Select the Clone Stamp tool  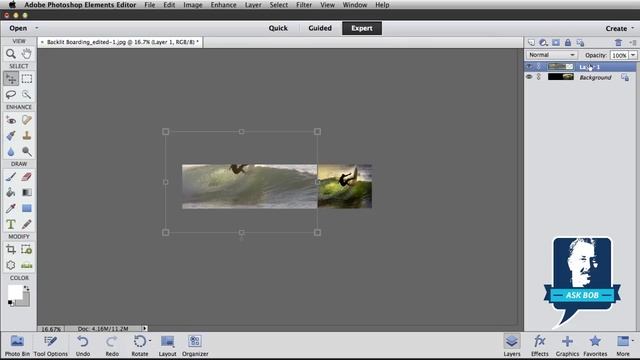(27, 136)
